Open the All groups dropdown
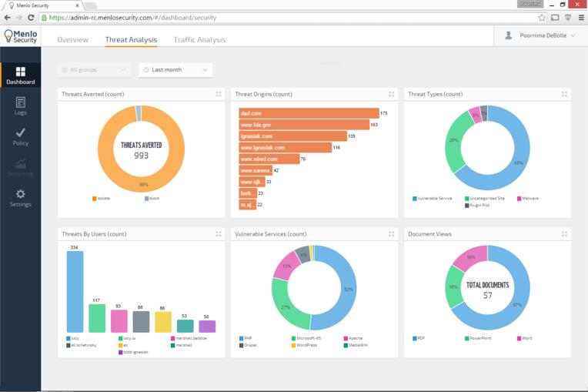 [x=94, y=70]
